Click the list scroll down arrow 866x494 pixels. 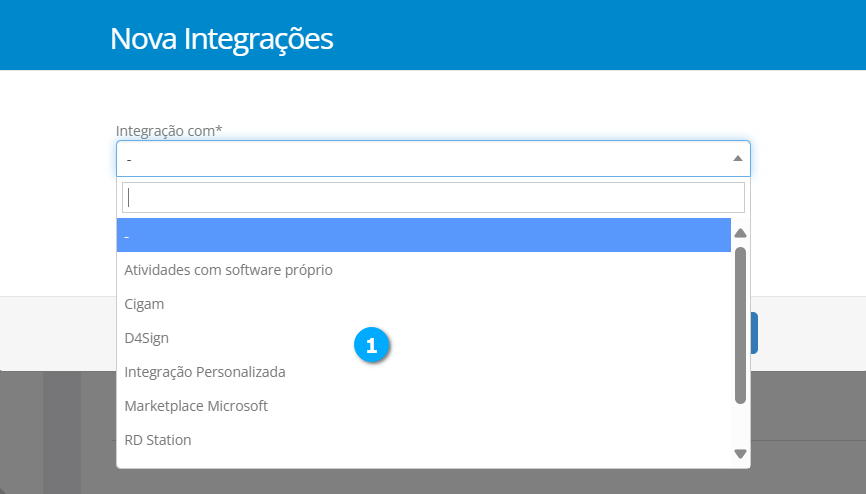click(x=741, y=454)
